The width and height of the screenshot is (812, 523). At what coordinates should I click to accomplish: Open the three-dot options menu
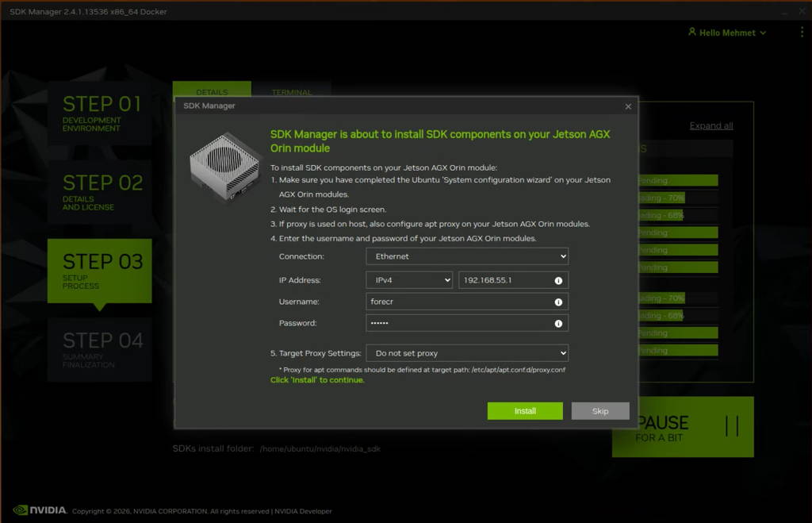802,32
